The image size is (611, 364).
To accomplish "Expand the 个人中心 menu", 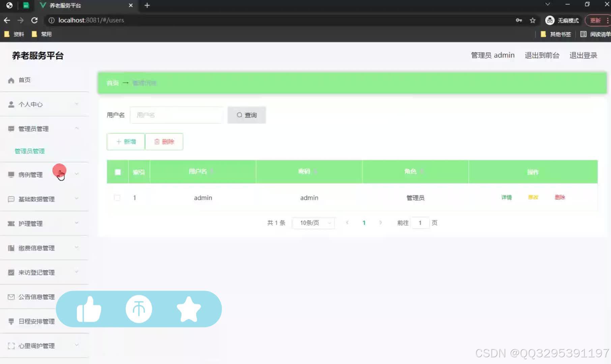I will [44, 104].
